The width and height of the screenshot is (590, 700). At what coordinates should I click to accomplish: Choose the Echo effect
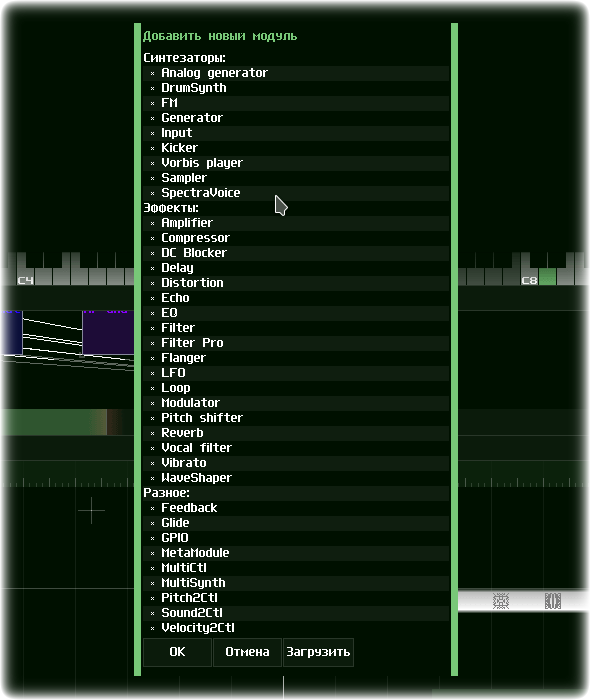[x=296, y=298]
